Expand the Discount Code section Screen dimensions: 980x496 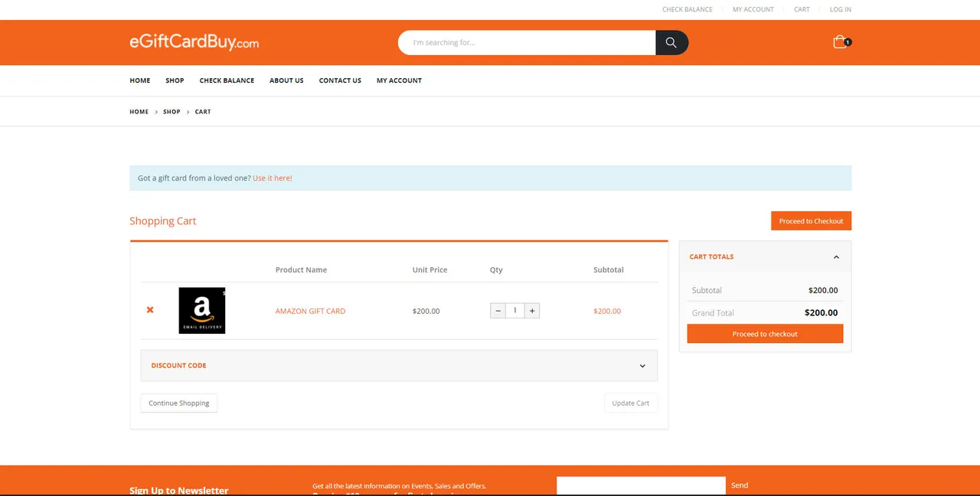click(399, 365)
